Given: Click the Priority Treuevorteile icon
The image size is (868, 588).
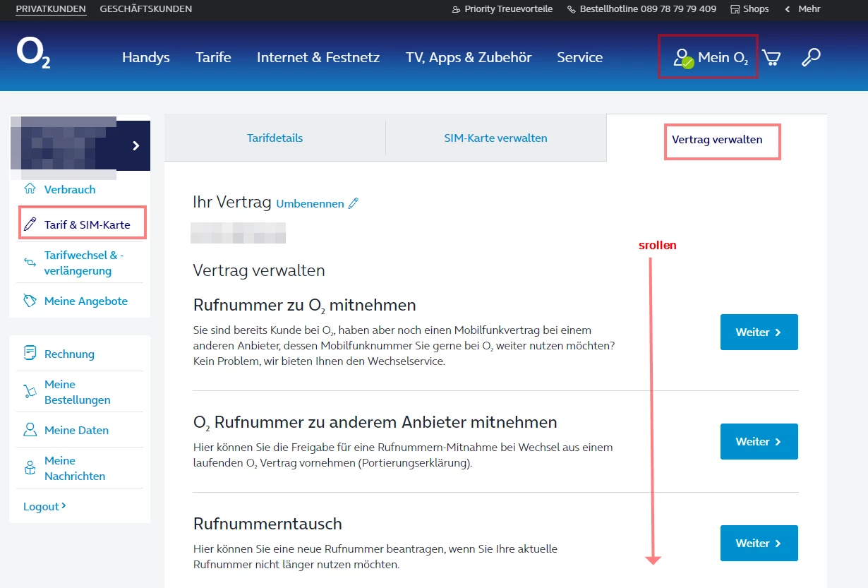Looking at the screenshot, I should [x=457, y=9].
